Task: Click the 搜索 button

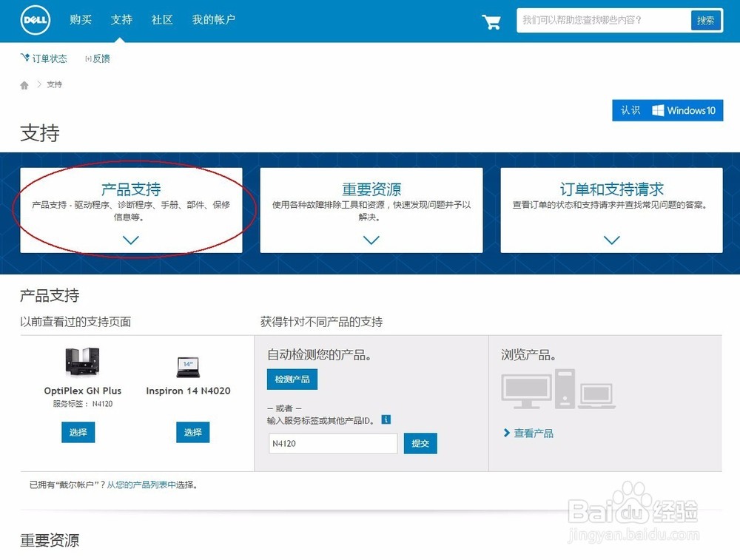Action: pos(705,20)
